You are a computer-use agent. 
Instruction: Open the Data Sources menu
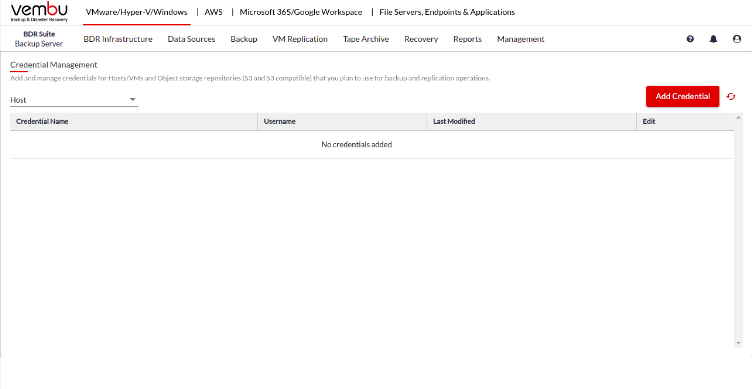coord(191,39)
